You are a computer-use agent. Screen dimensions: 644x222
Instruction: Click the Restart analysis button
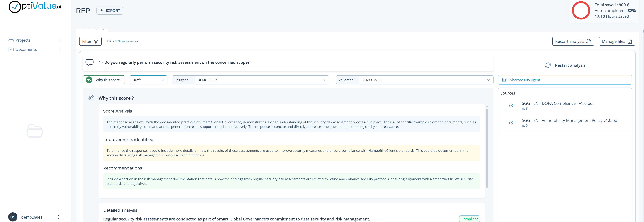coord(573,41)
